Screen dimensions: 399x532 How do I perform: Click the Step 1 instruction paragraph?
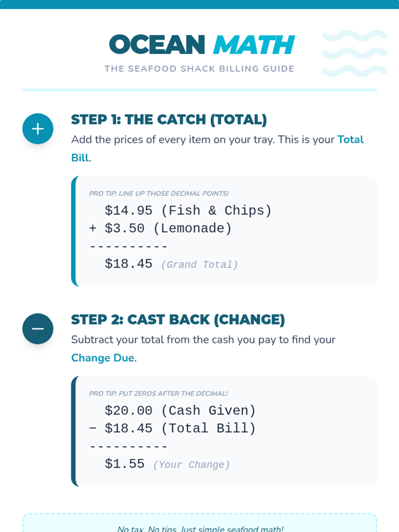(x=203, y=140)
